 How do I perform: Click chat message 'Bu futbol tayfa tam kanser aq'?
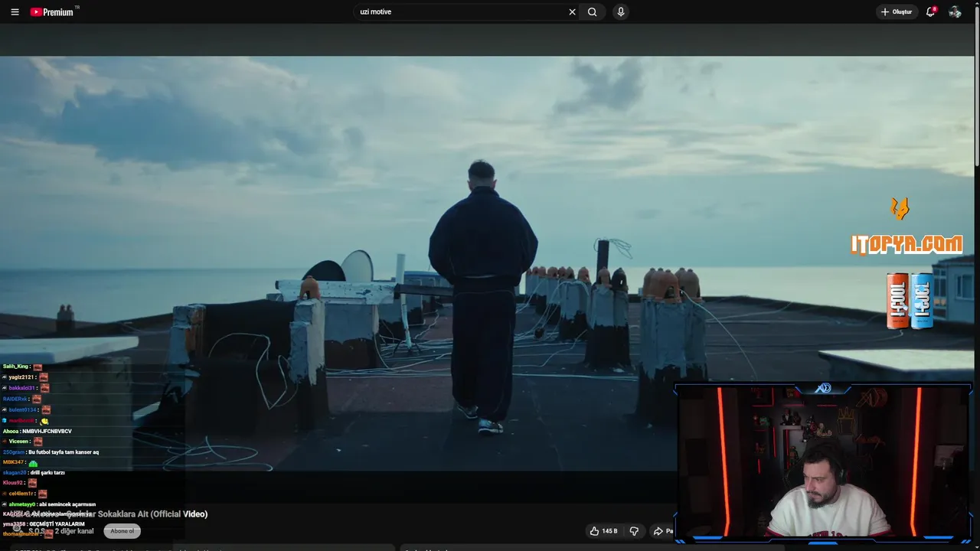pos(64,452)
